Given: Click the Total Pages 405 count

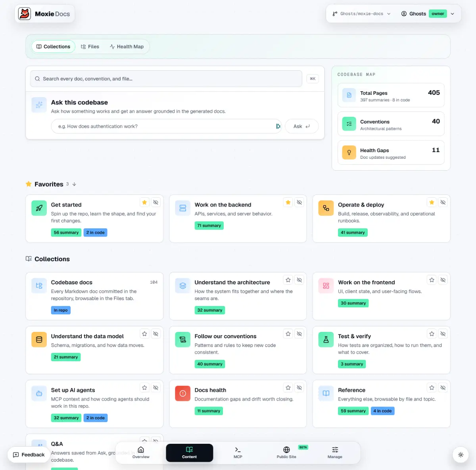Looking at the screenshot, I should [x=434, y=92].
